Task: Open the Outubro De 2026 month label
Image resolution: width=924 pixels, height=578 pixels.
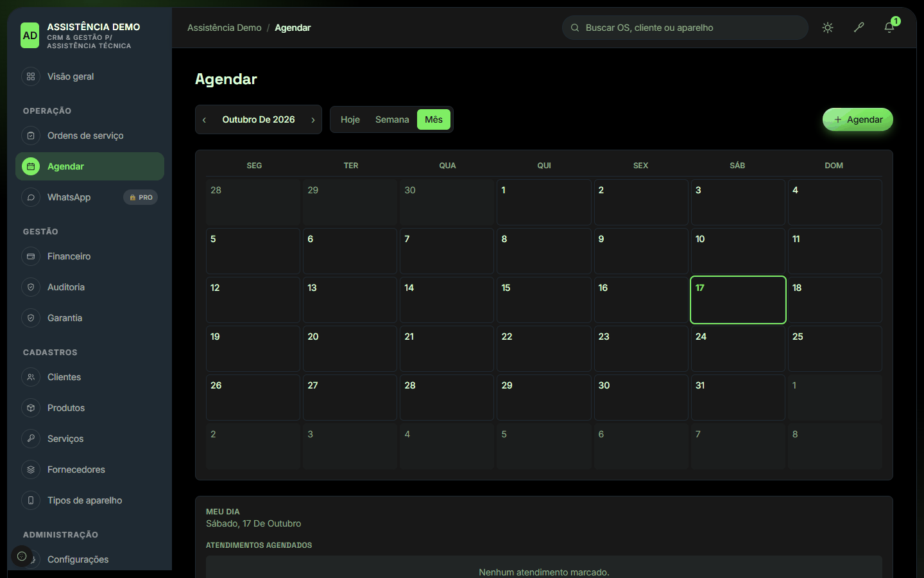Action: [259, 119]
